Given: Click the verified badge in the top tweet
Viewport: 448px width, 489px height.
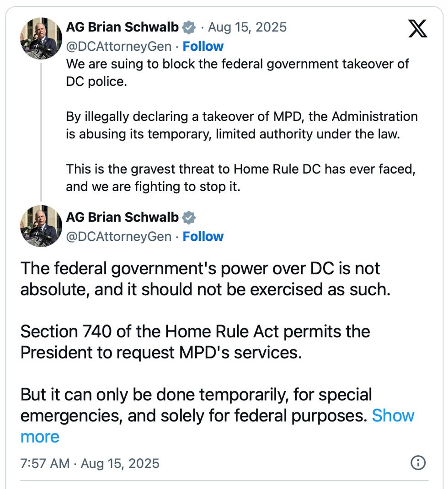Looking at the screenshot, I should [x=189, y=27].
